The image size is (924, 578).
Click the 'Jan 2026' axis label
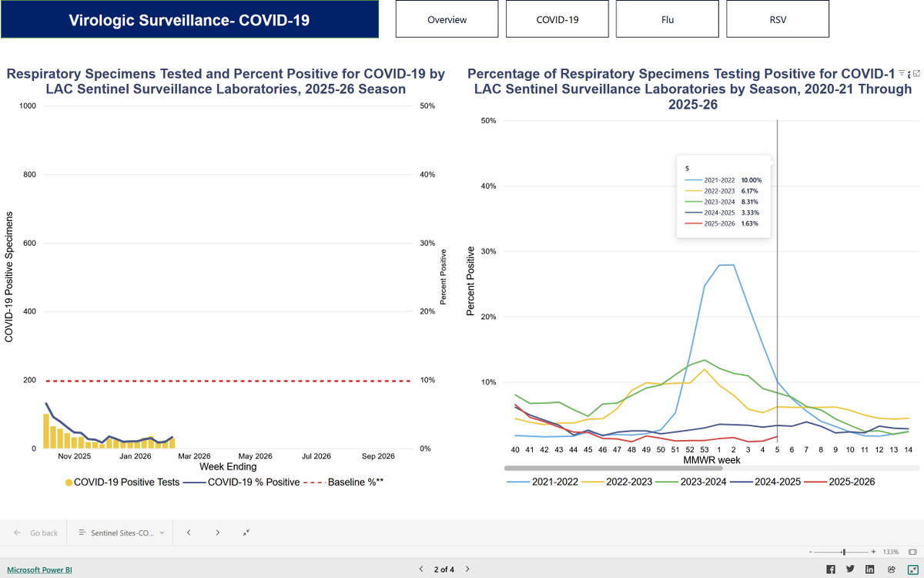[136, 456]
